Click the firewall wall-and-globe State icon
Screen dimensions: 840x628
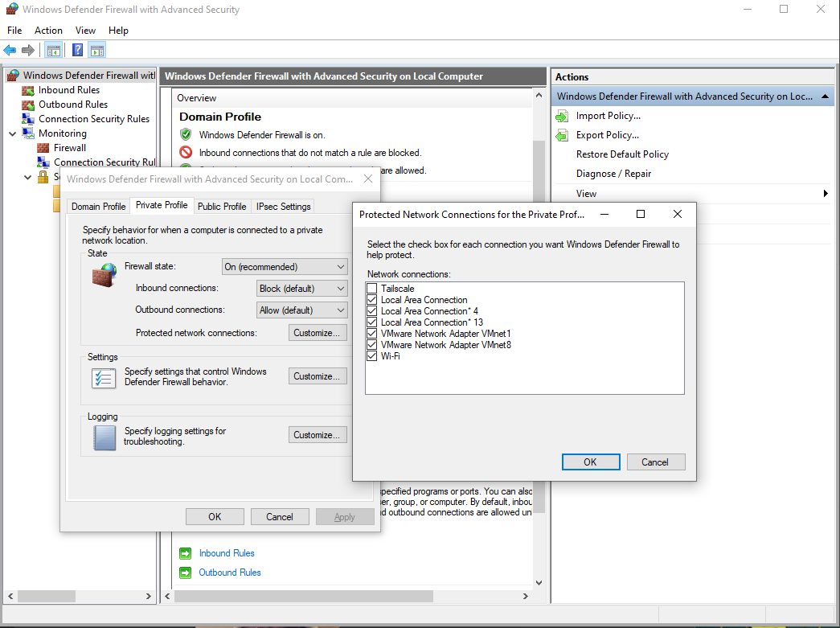click(x=104, y=276)
